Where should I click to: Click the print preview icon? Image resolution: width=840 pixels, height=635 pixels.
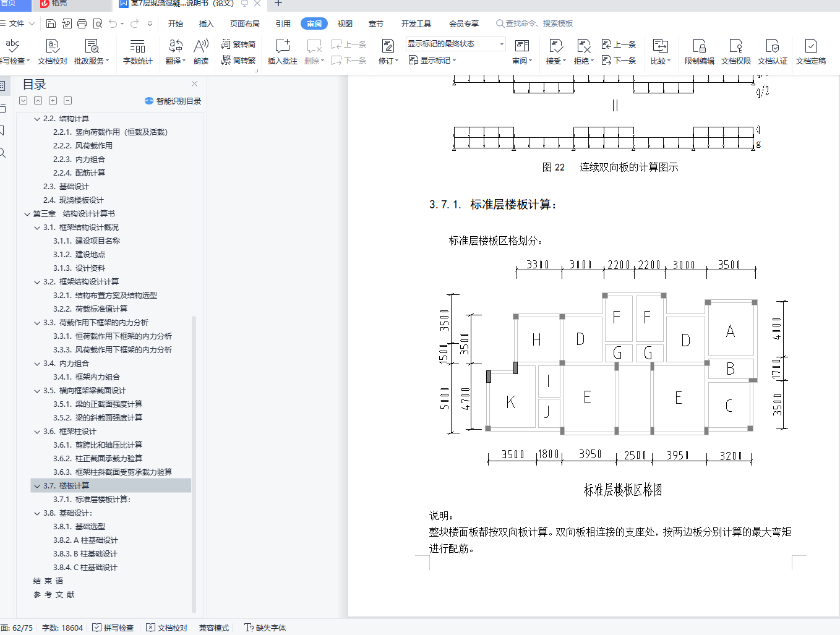[x=97, y=23]
